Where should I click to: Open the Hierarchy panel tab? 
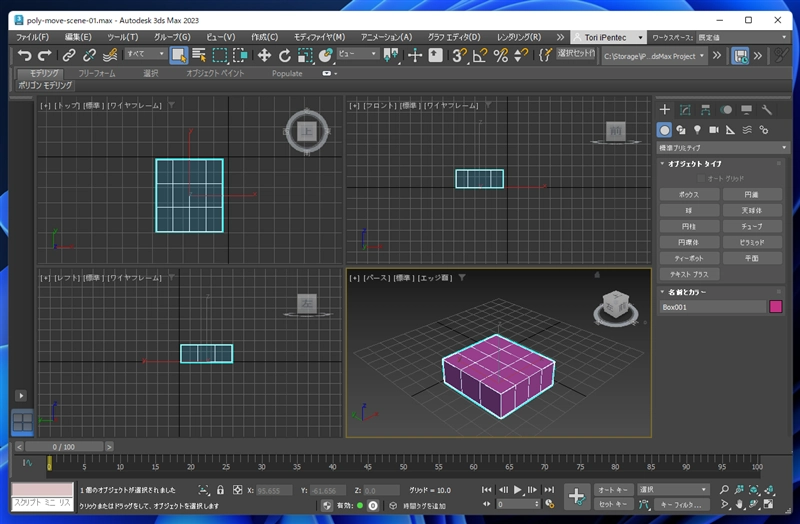(x=705, y=110)
